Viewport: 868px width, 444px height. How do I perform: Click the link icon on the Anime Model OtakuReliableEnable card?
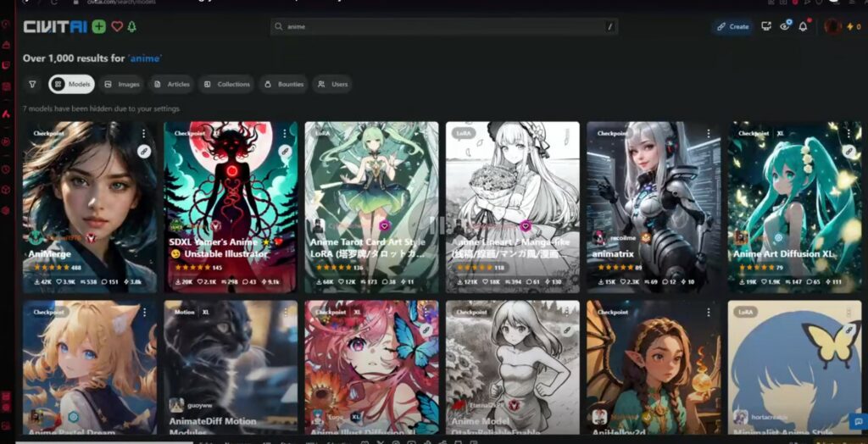tap(567, 330)
